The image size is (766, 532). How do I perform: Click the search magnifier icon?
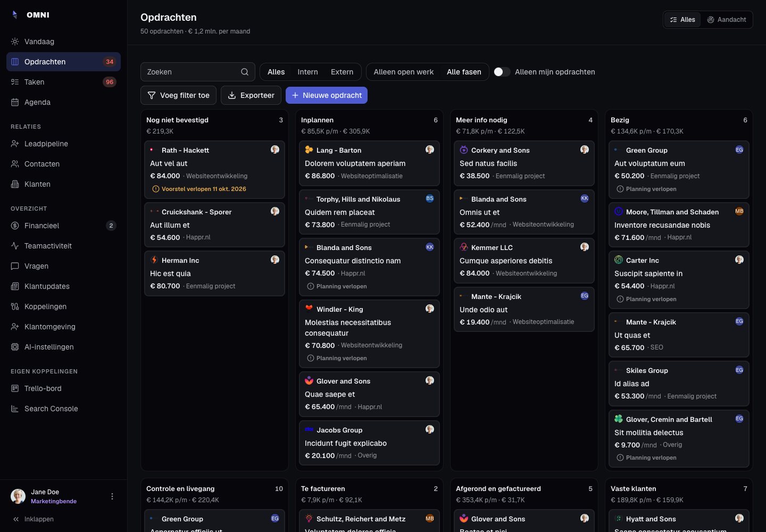pos(245,72)
